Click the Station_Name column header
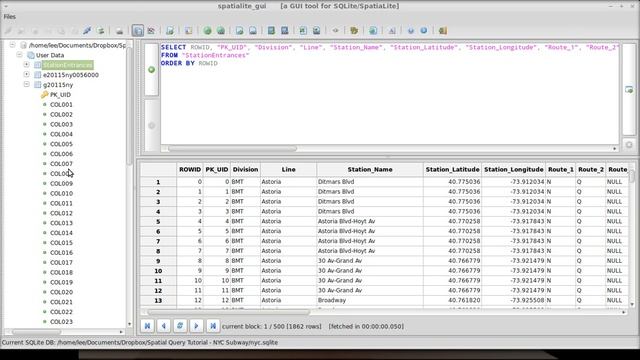Image resolution: width=640 pixels, height=360 pixels. 370,169
